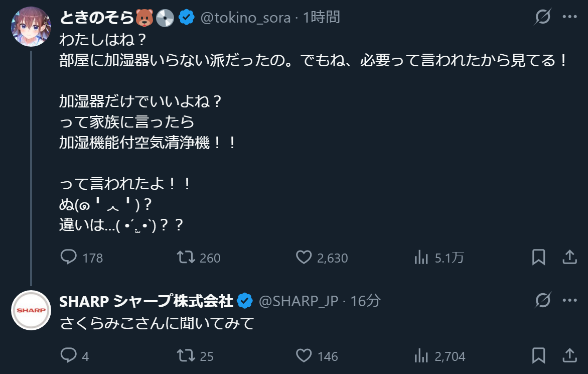The width and height of the screenshot is (588, 374).
Task: Open more options on Tokino Sora tweet
Action: [x=570, y=17]
